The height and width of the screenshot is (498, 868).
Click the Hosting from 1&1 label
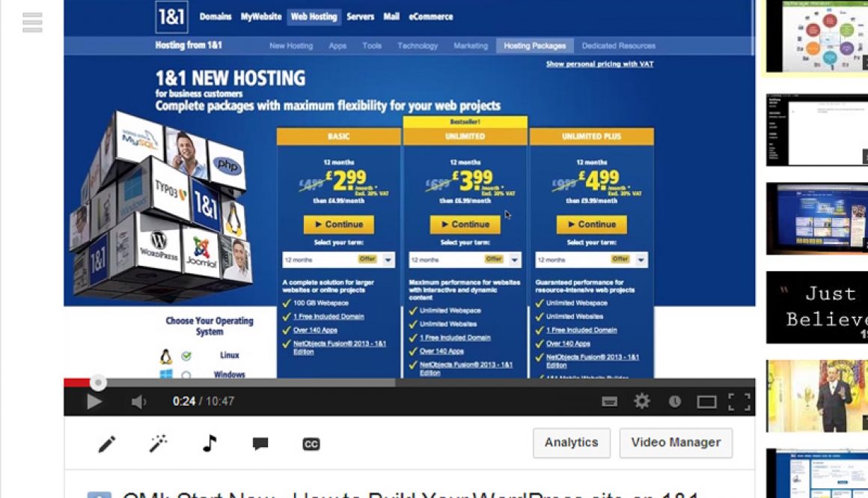coord(189,46)
